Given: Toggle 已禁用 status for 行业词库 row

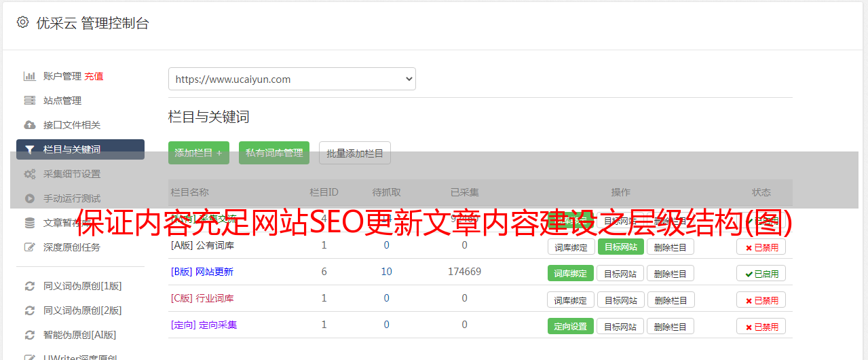Looking at the screenshot, I should click(761, 300).
